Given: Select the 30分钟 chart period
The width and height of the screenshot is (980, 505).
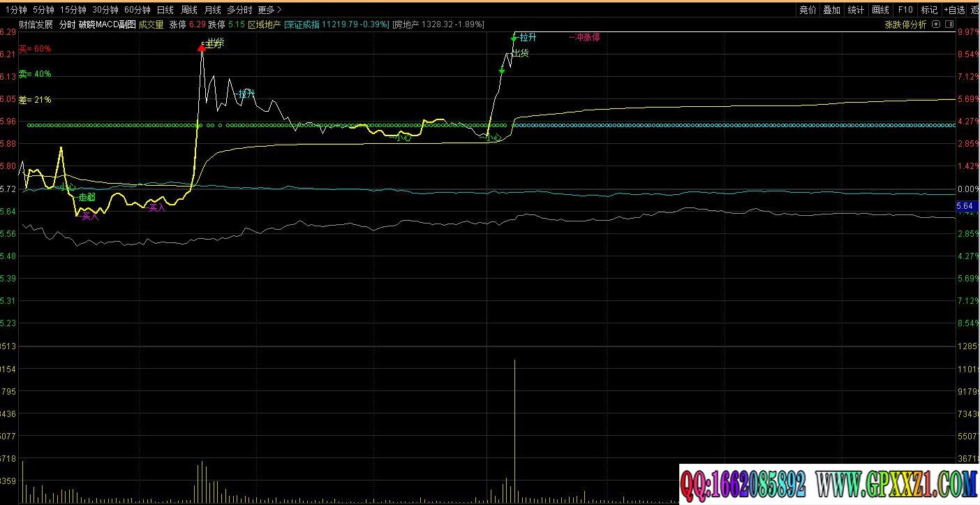Looking at the screenshot, I should [105, 10].
